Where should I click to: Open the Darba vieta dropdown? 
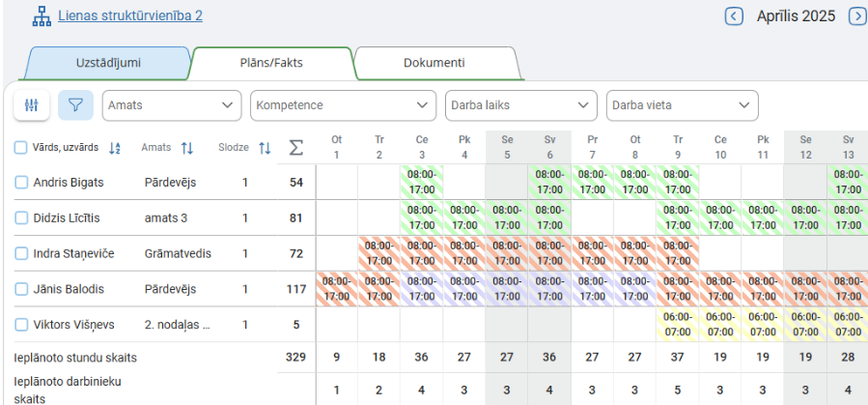click(682, 104)
